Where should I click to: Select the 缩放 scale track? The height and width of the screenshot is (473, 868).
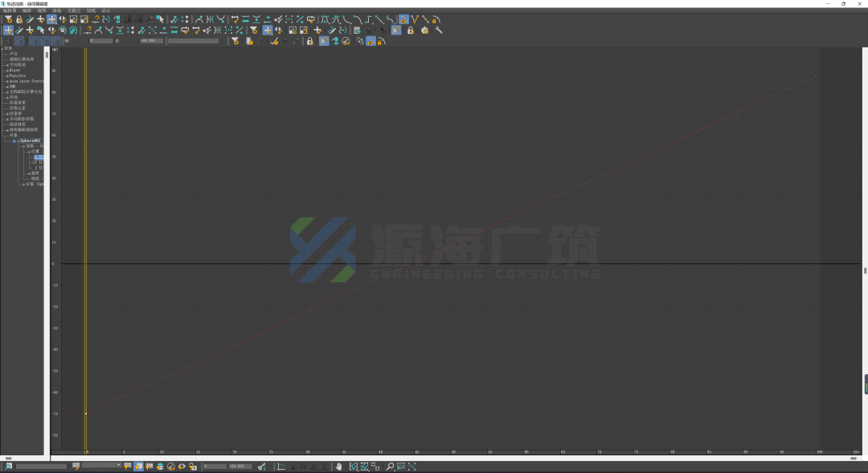pos(36,179)
